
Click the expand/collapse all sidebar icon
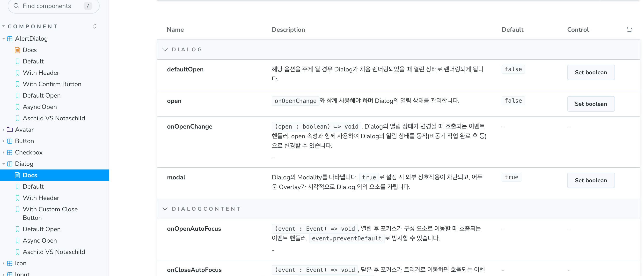[x=95, y=26]
